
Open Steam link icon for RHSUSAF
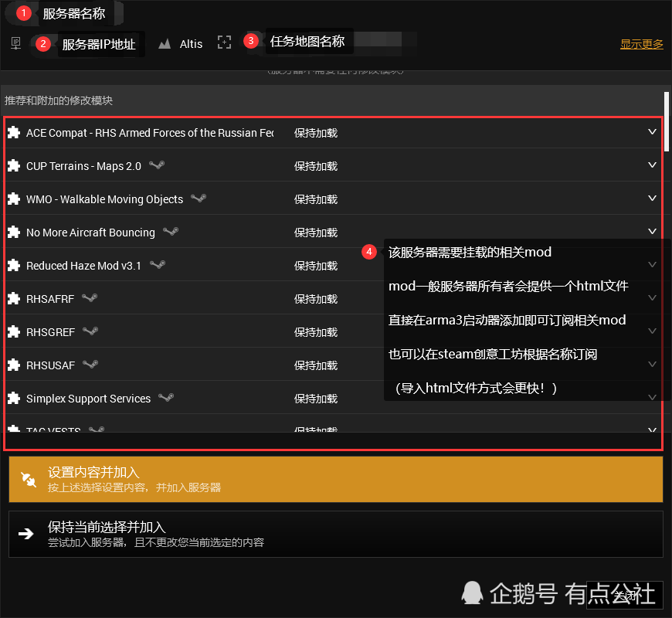[90, 365]
